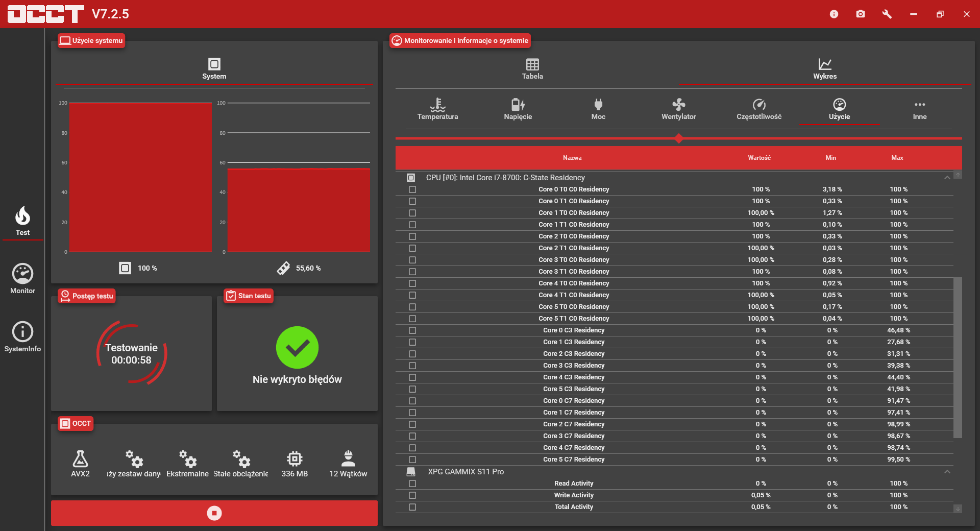The image size is (980, 531).
Task: Open the Inne sensors category
Action: 920,109
